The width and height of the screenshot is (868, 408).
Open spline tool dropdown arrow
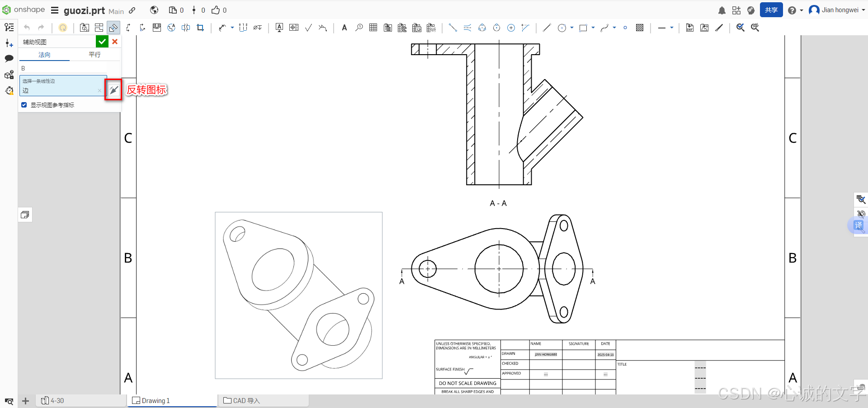click(614, 28)
